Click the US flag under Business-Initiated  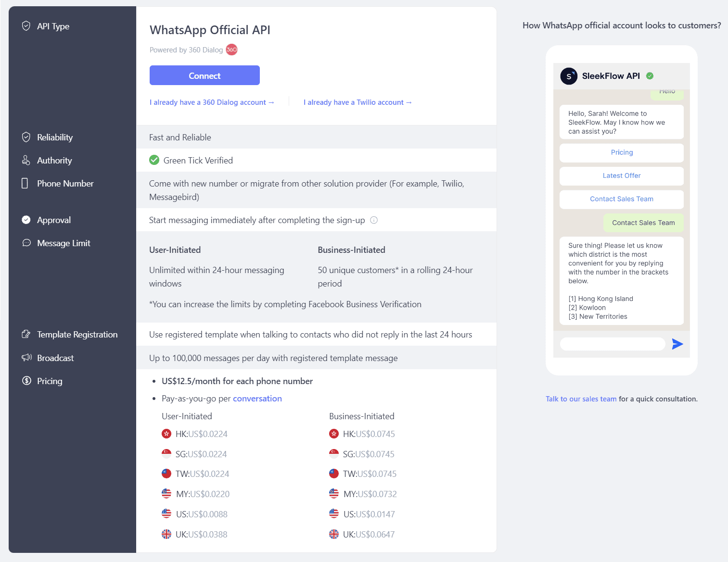(x=334, y=514)
